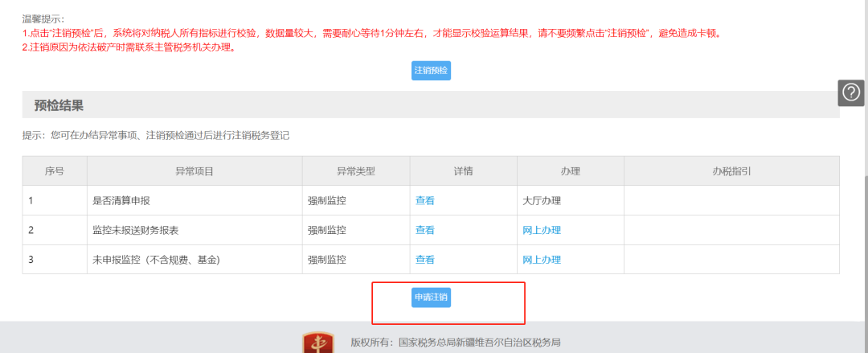The width and height of the screenshot is (868, 353).
Task: Click the 异常类型 column header
Action: (356, 170)
